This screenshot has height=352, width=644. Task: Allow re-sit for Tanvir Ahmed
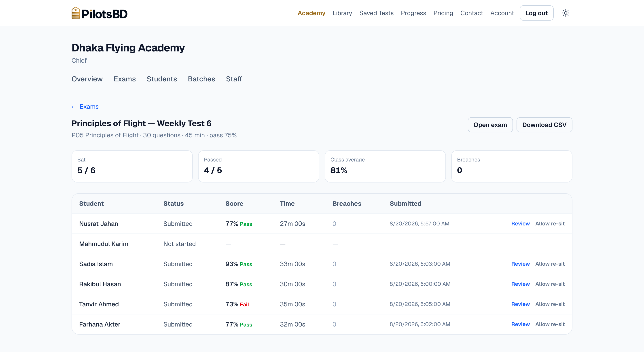click(550, 304)
